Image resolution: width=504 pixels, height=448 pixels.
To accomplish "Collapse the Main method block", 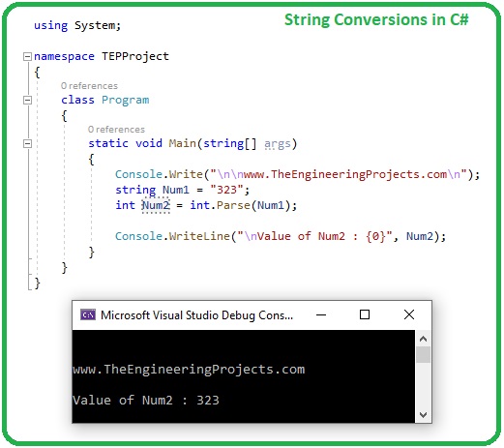I will point(27,143).
